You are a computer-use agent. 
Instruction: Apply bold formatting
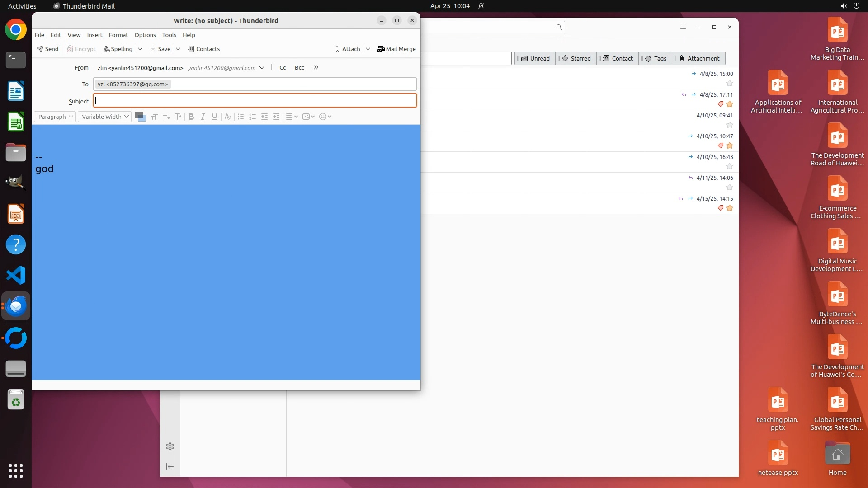click(191, 117)
